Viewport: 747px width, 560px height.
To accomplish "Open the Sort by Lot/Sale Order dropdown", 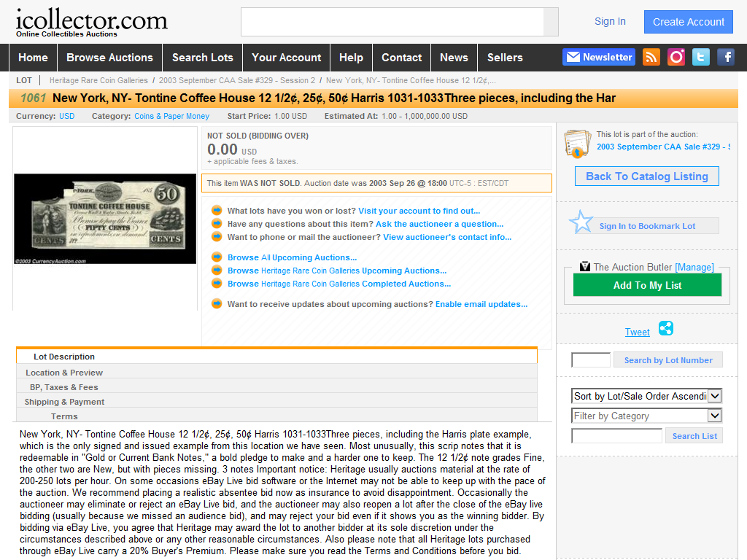I will coord(646,396).
